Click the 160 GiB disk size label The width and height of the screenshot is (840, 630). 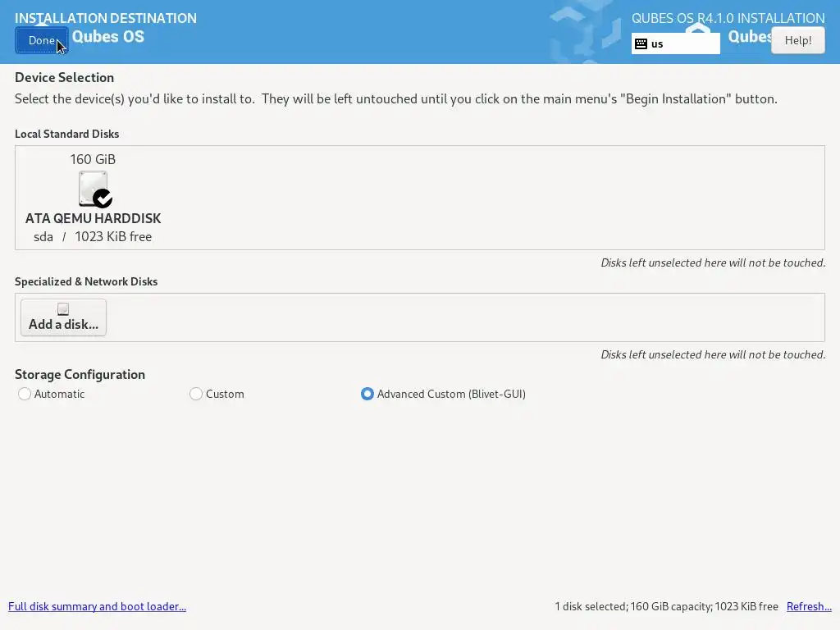93,159
